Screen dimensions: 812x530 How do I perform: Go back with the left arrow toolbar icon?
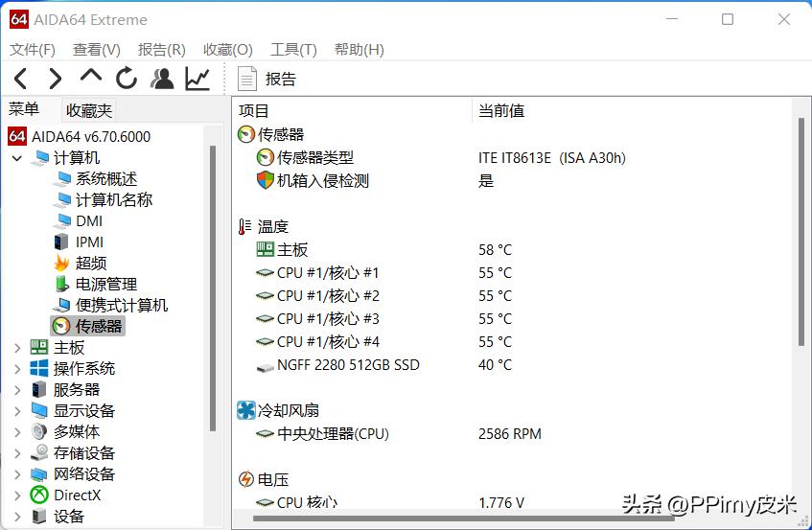pyautogui.click(x=20, y=79)
